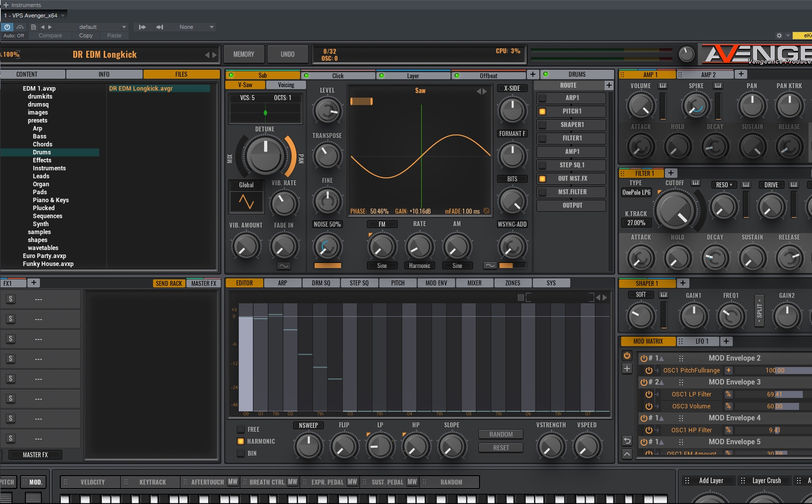Image resolution: width=812 pixels, height=504 pixels.
Task: Open the None dropdown in host toolbar
Action: (196, 27)
